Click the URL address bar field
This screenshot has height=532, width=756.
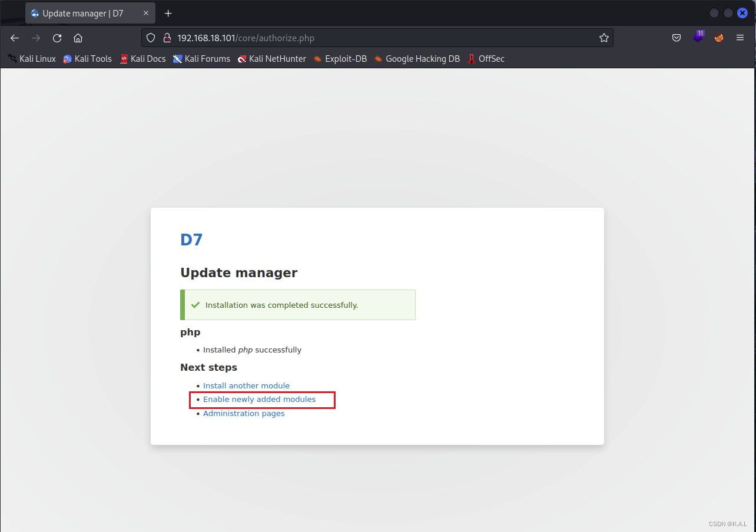click(377, 38)
